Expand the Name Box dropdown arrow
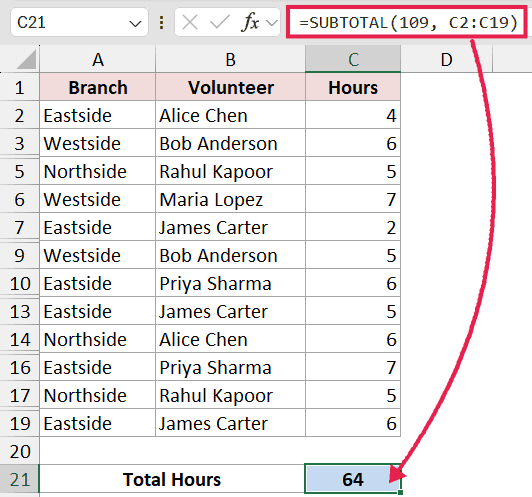 (135, 24)
